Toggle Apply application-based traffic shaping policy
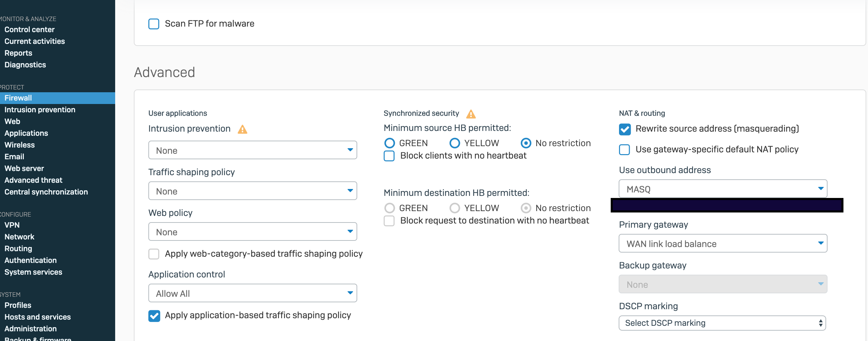Screen dimensions: 868x341 (x=154, y=316)
